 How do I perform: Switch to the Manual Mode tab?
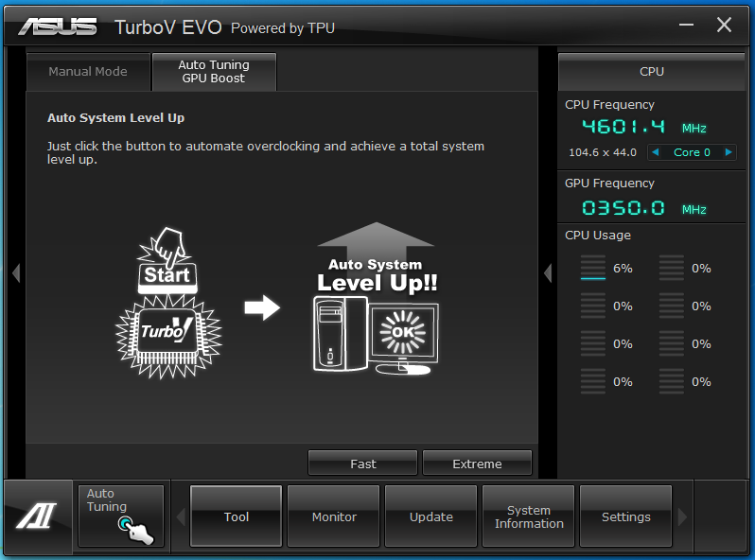[x=88, y=72]
